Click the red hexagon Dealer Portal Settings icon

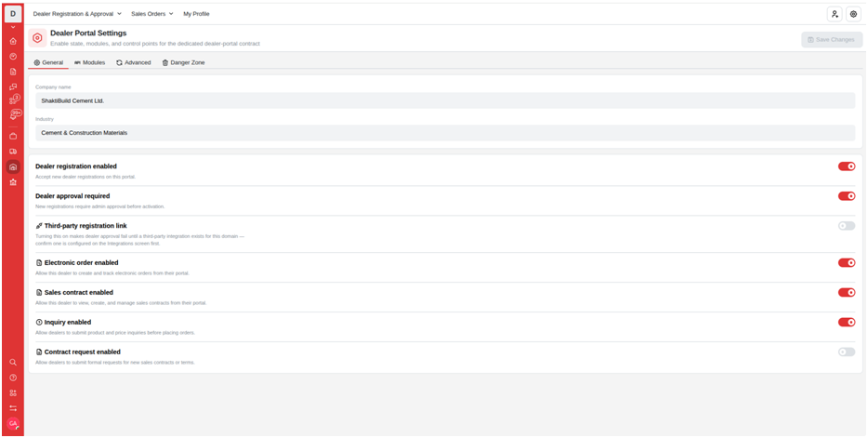click(37, 37)
